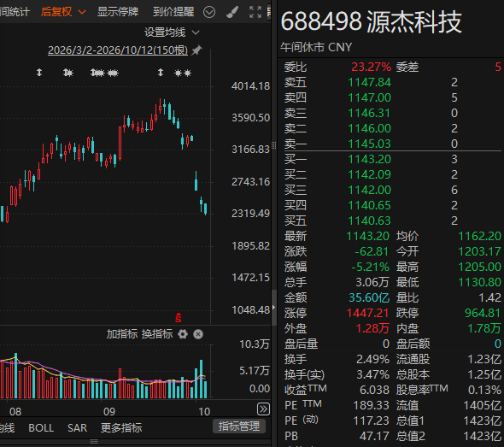This screenshot has width=504, height=447.
Task: Click stock title 688498 源杰科技
Action: (371, 22)
